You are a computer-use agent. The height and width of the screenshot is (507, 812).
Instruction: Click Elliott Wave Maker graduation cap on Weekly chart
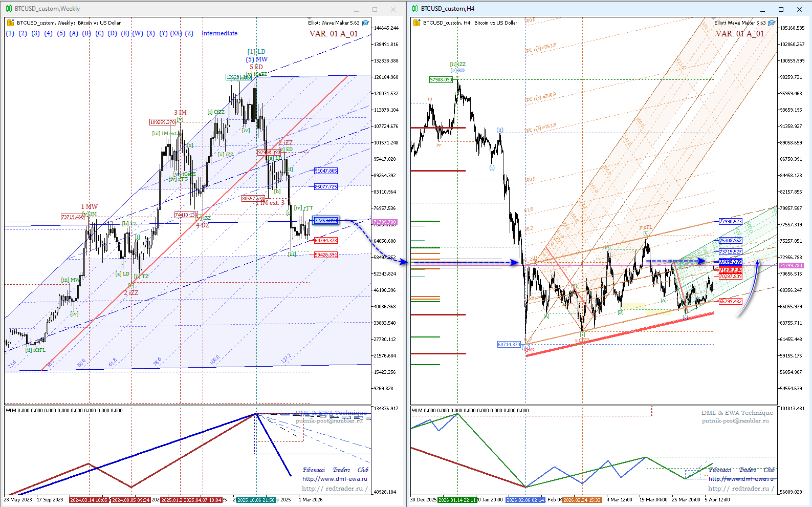tap(365, 23)
